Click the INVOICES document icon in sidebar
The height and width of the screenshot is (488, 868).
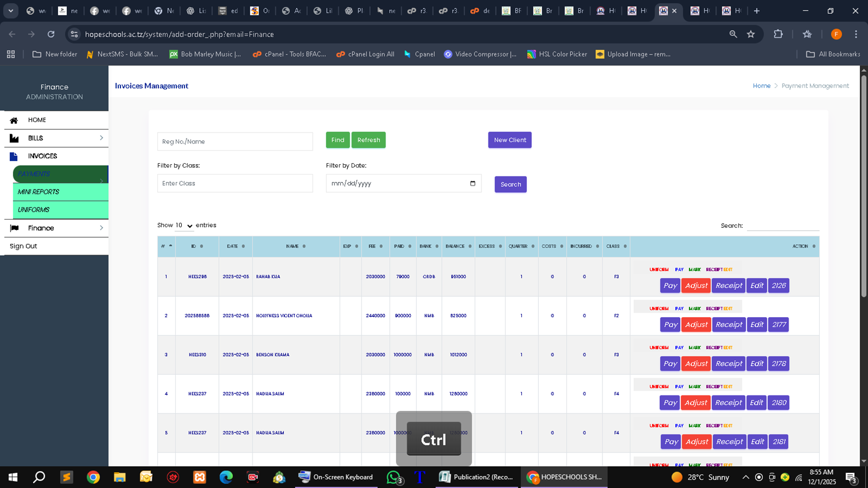14,157
